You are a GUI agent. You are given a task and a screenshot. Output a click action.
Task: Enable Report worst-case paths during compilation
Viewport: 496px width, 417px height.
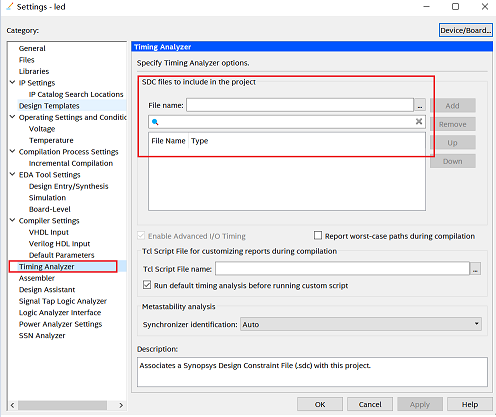click(x=318, y=236)
